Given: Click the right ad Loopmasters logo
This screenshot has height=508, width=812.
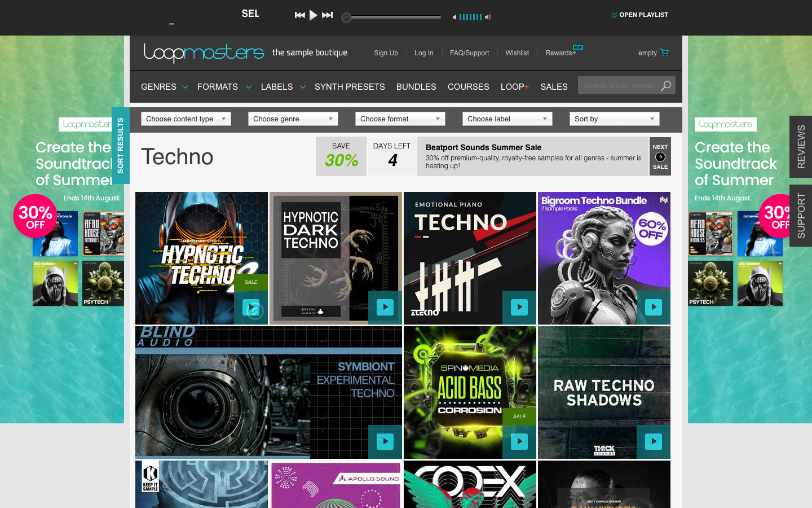Looking at the screenshot, I should coord(725,124).
